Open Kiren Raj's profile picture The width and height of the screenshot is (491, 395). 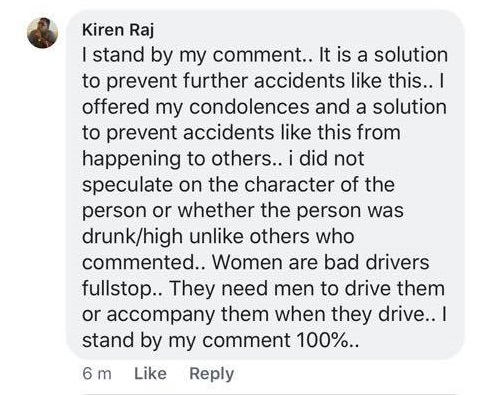click(42, 33)
